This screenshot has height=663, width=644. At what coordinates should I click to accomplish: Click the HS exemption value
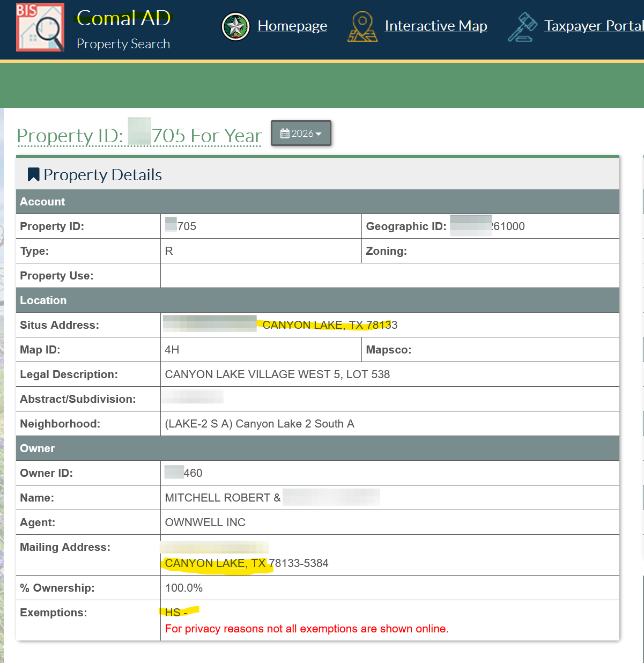coord(176,613)
